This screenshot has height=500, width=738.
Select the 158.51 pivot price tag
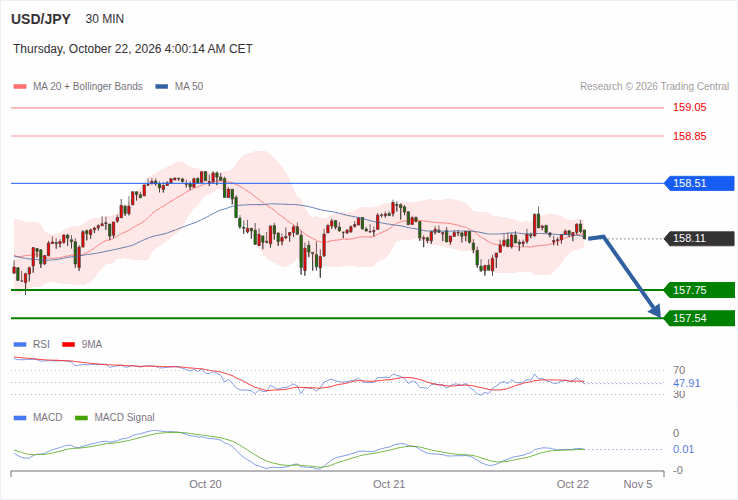point(699,183)
